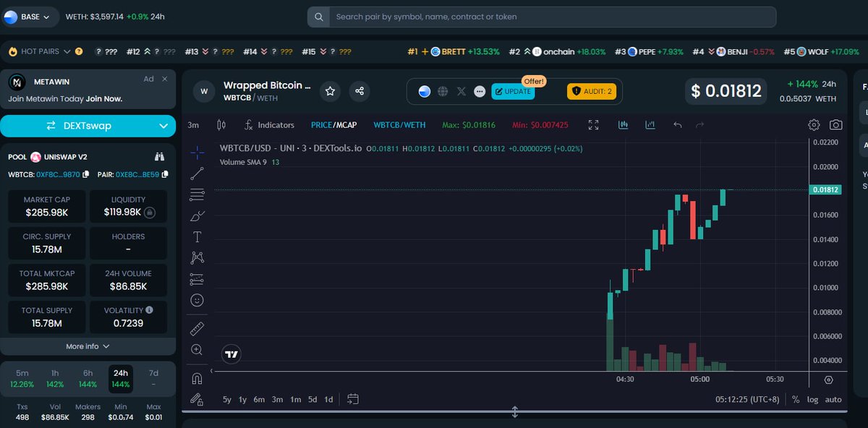Open PEPE hot pair #3
The height and width of the screenshot is (428, 868).
649,51
